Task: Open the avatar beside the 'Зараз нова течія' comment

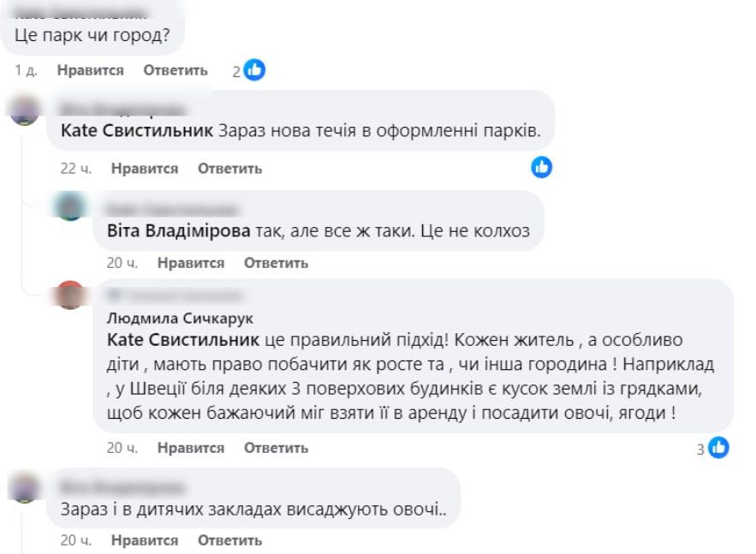Action: pyautogui.click(x=25, y=111)
